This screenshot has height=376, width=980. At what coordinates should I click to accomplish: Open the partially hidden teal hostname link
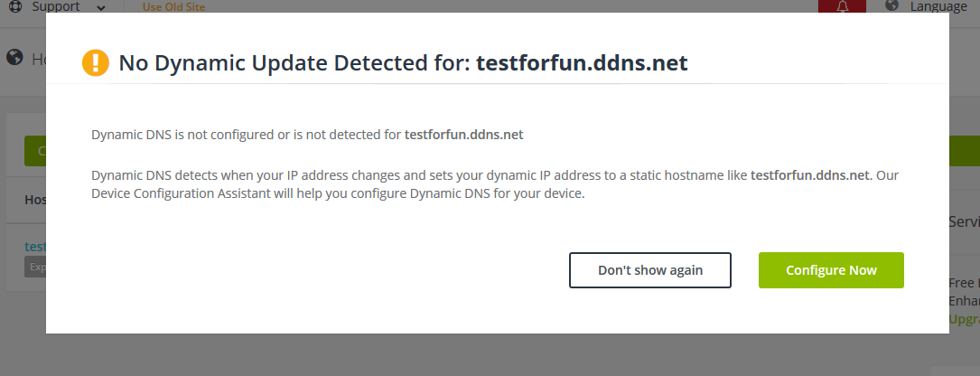[x=35, y=246]
